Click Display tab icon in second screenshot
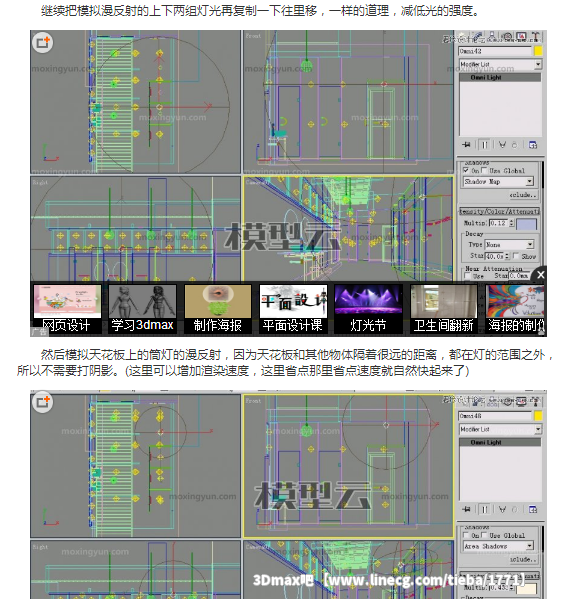Image resolution: width=565 pixels, height=599 pixels. coord(521,401)
